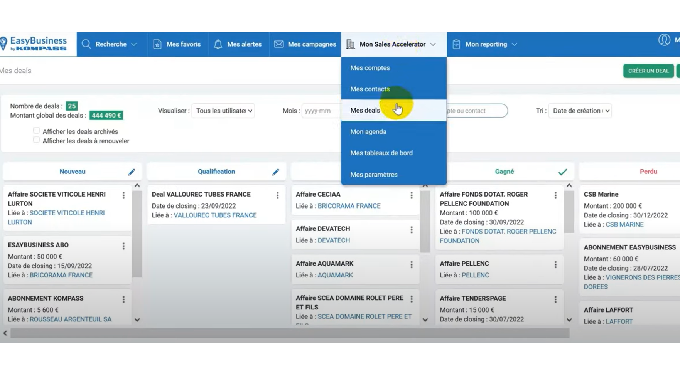Click the Mes alertes bell icon
This screenshot has width=680, height=390.
point(218,44)
